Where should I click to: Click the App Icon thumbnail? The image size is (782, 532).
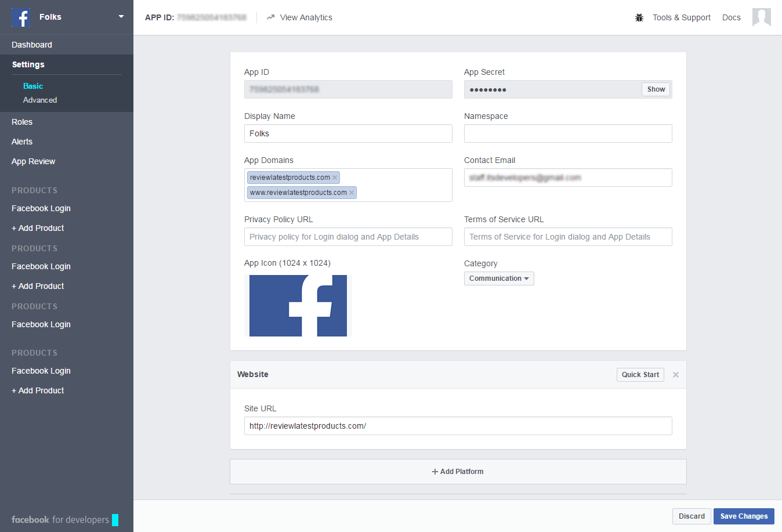click(x=298, y=306)
